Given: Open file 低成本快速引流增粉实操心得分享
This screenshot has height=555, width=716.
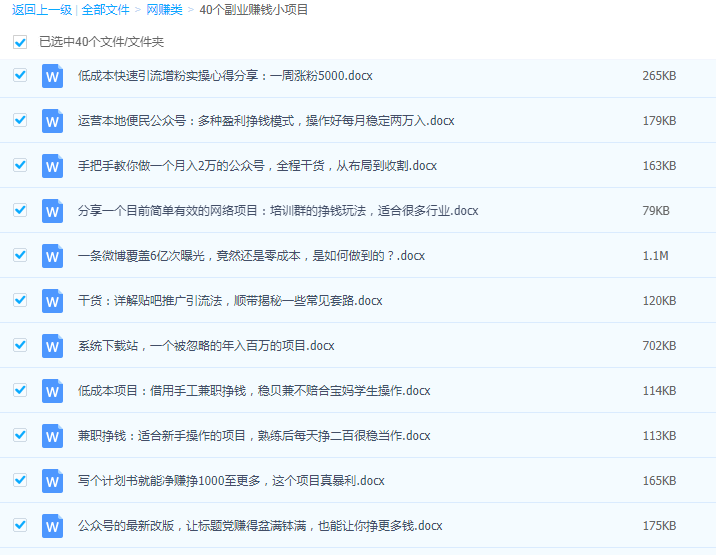Looking at the screenshot, I should [225, 76].
